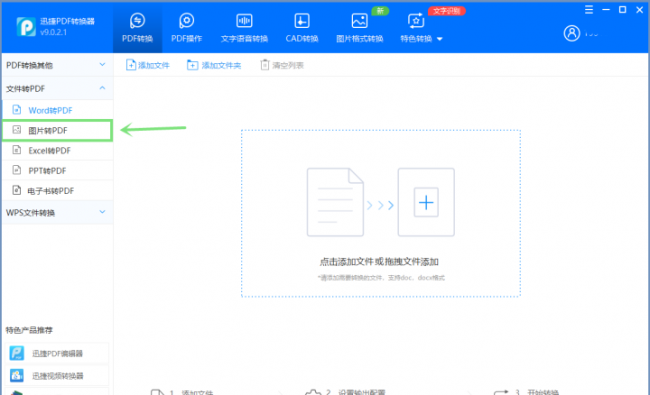Minimize the converter window

(606, 10)
